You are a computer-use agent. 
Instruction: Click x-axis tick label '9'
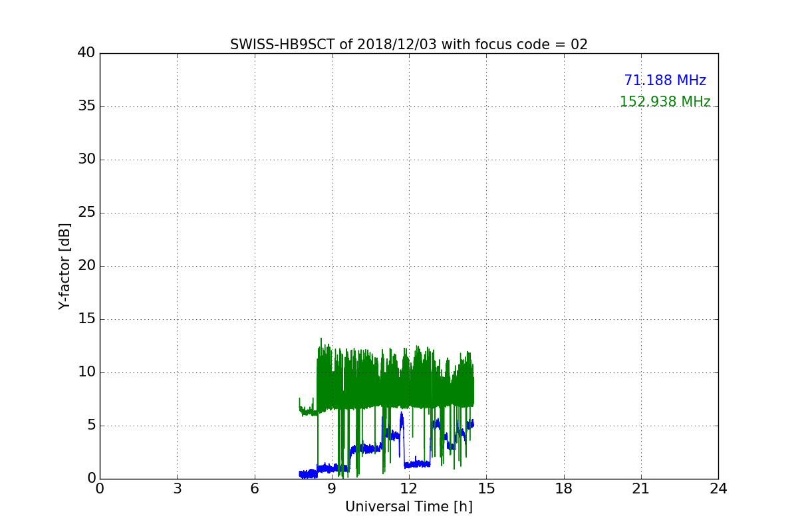332,489
